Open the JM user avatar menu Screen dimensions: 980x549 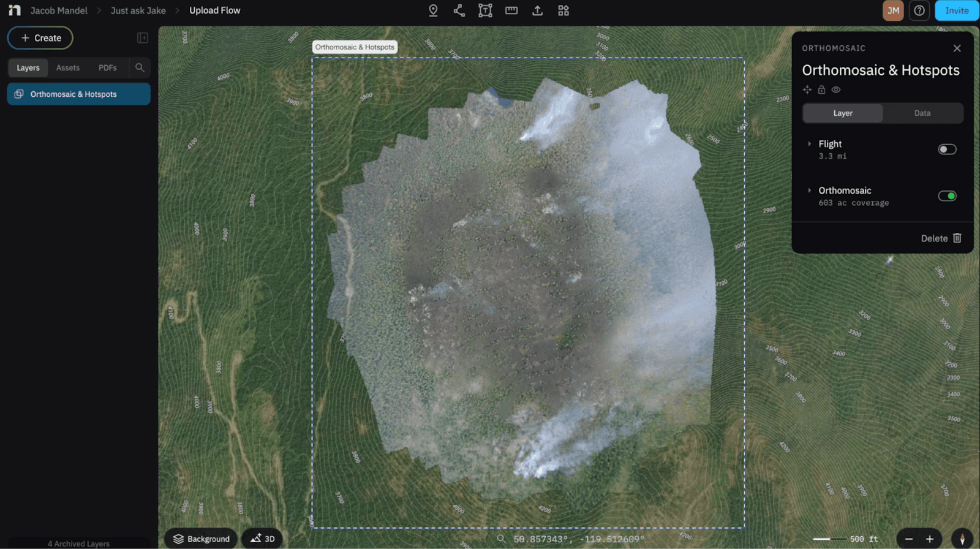pyautogui.click(x=893, y=10)
